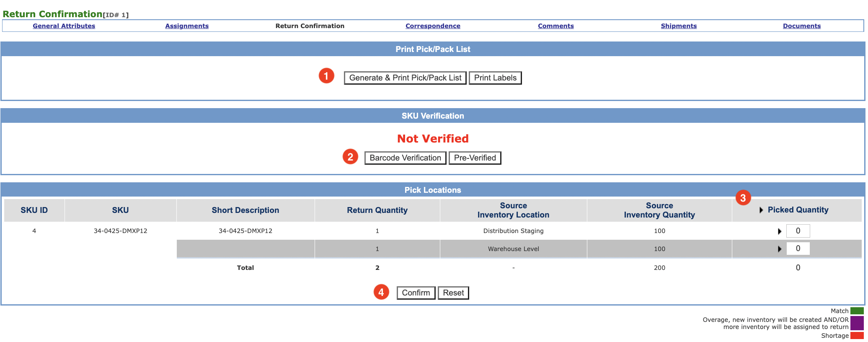Image resolution: width=868 pixels, height=342 pixels.
Task: Click the SKU ID column header
Action: [x=34, y=210]
